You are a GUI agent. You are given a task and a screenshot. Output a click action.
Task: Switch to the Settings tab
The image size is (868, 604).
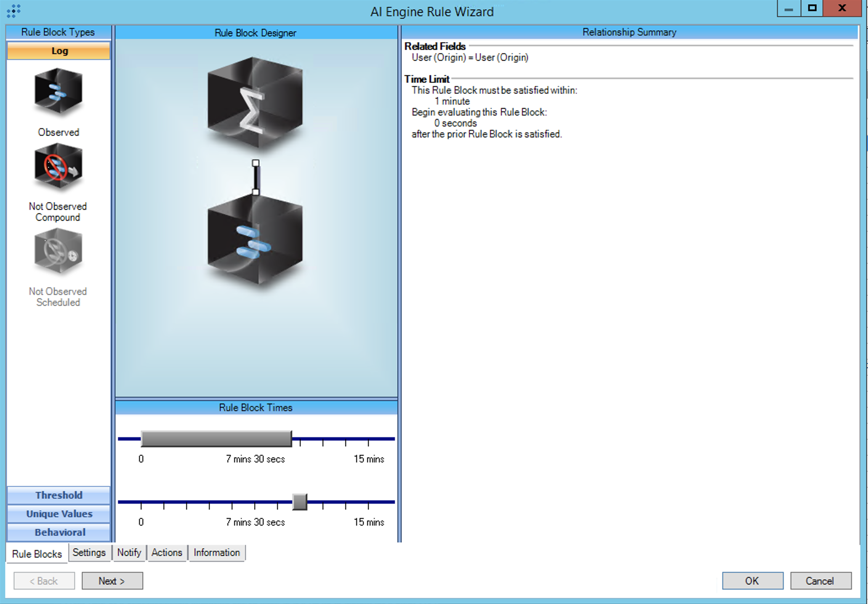[89, 553]
